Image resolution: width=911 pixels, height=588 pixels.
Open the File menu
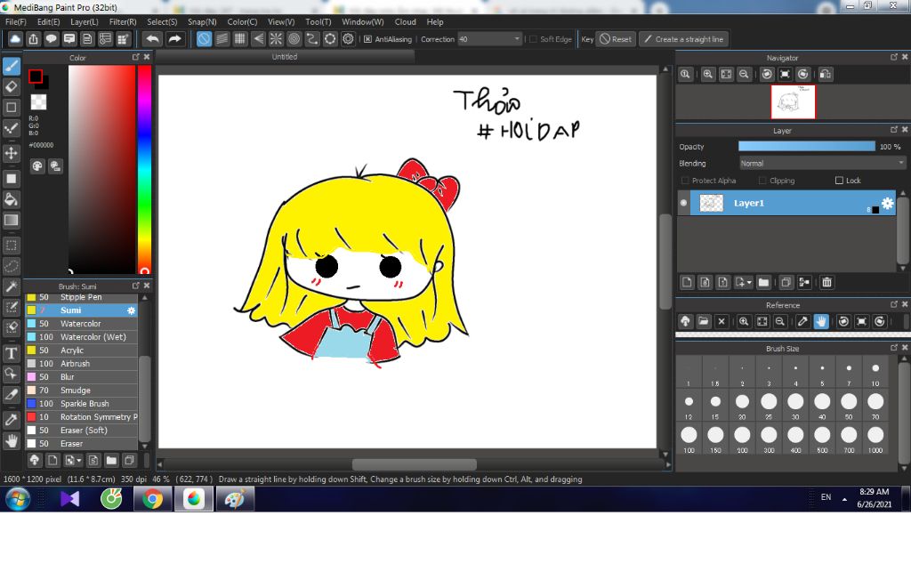coord(16,21)
